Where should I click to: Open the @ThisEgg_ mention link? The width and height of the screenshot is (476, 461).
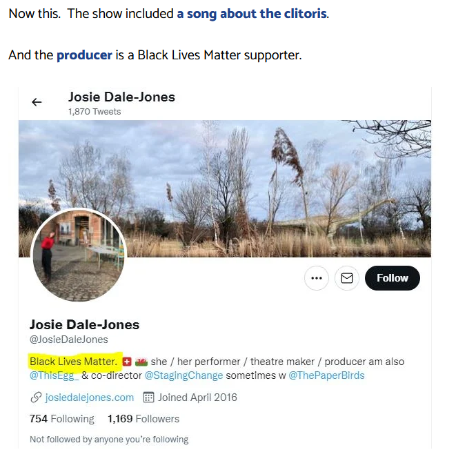pos(54,375)
